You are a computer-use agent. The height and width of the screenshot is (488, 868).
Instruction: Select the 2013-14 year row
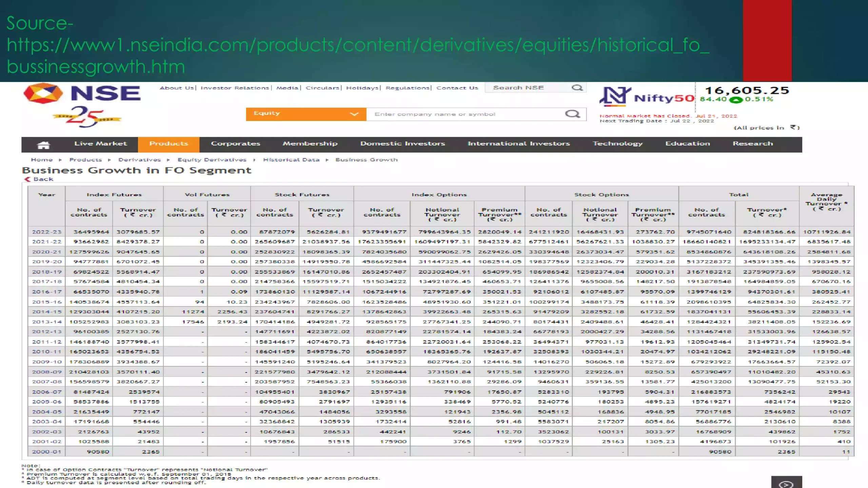pyautogui.click(x=441, y=322)
